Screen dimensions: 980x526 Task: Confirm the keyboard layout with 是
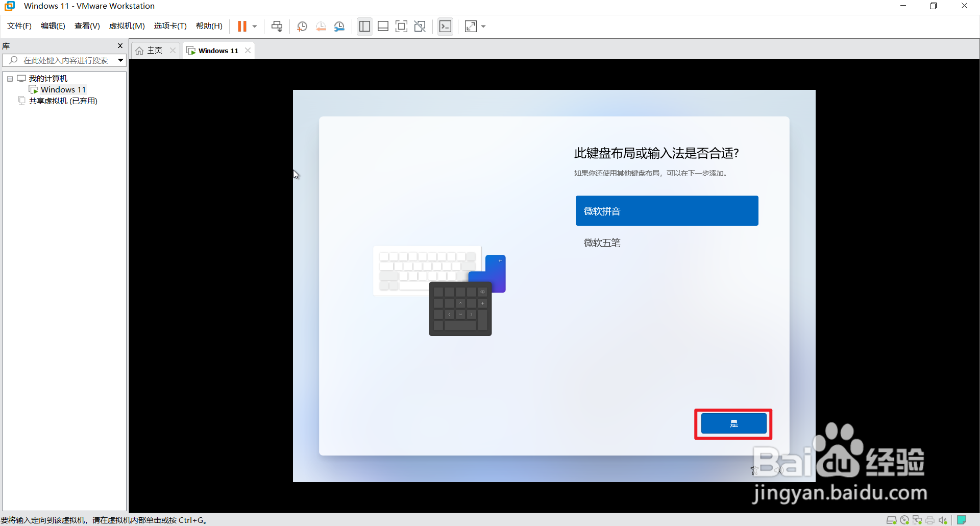[x=733, y=424]
